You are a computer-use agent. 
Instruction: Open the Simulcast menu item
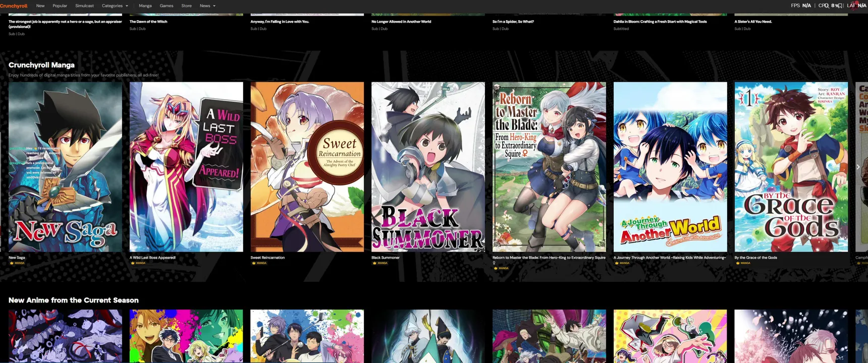point(84,6)
